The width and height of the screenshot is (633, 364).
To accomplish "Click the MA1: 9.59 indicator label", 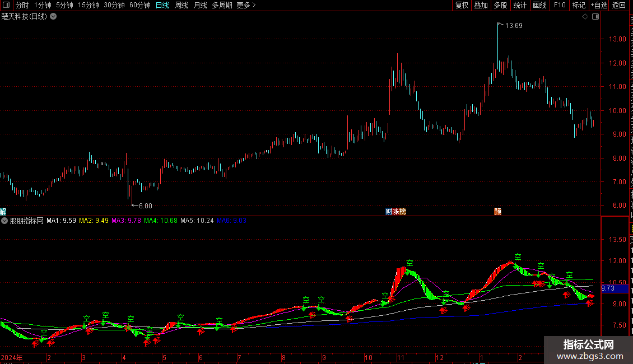I will (61, 221).
